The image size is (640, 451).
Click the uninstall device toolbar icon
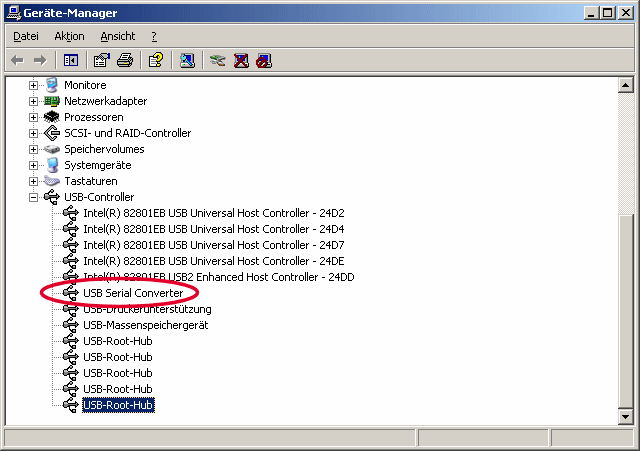tap(241, 60)
